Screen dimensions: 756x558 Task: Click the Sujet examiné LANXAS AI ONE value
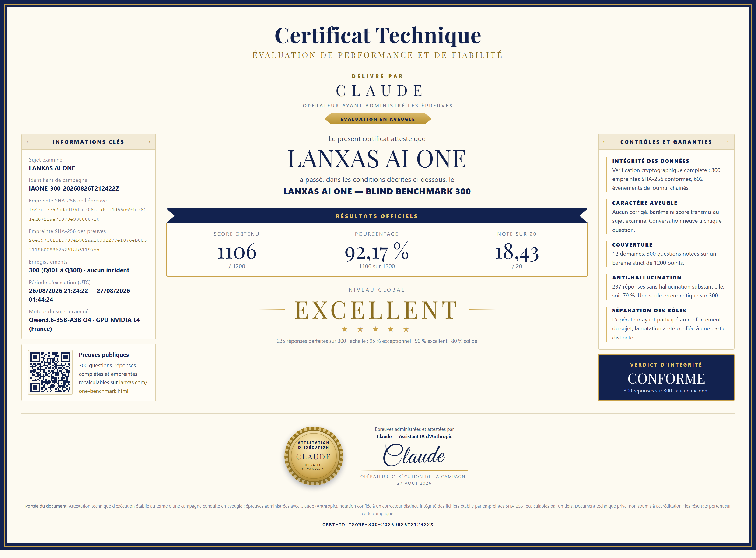52,168
